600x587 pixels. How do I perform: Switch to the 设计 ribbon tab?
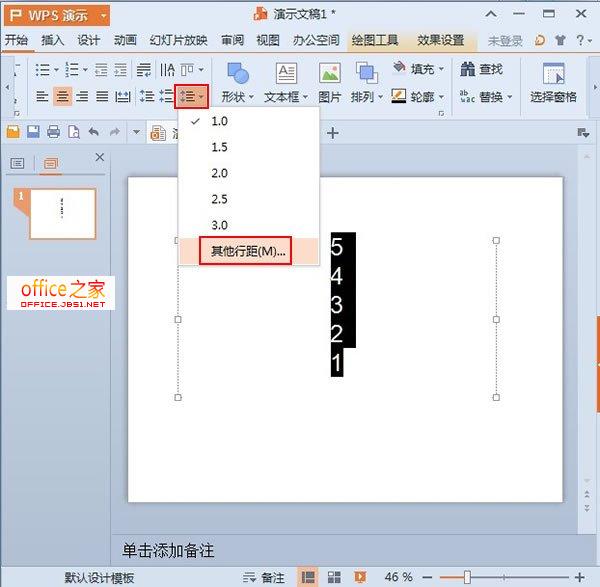[x=89, y=40]
